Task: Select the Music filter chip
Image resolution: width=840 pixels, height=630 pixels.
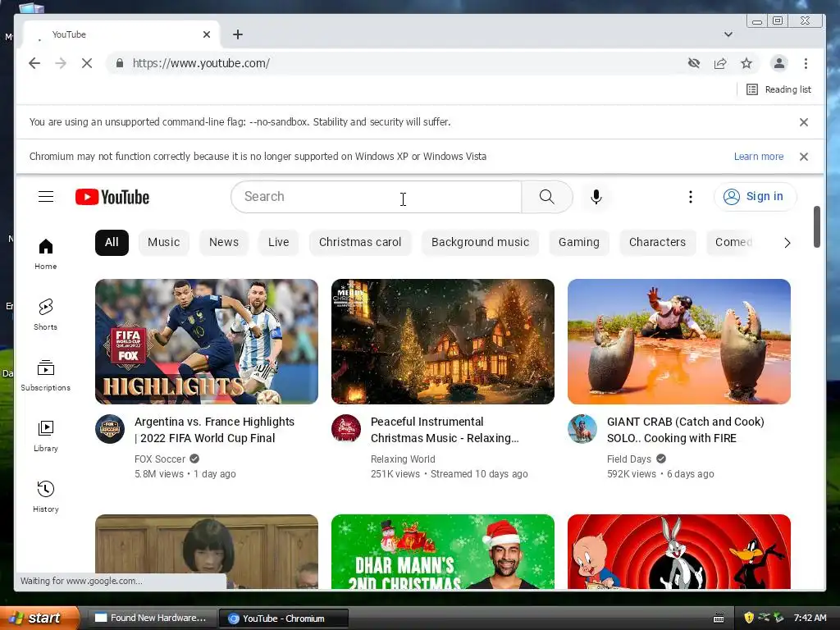Action: pyautogui.click(x=163, y=242)
